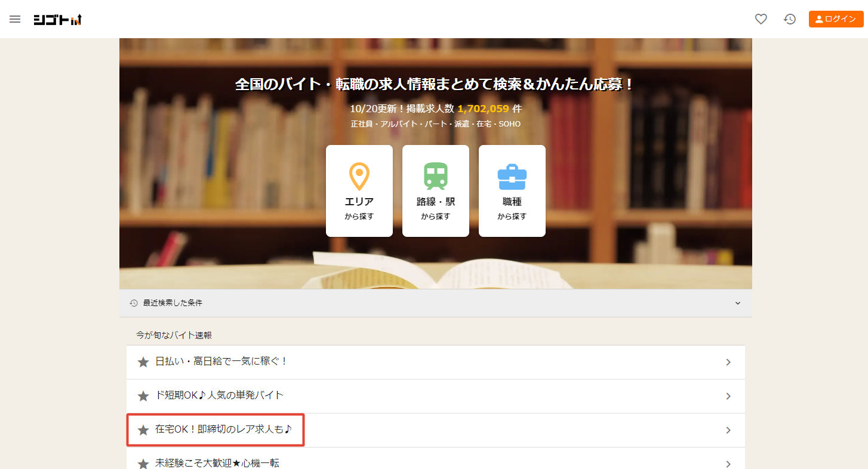This screenshot has height=469, width=868.
Task: Select the train icon on 路線・駅 card
Action: [x=435, y=177]
